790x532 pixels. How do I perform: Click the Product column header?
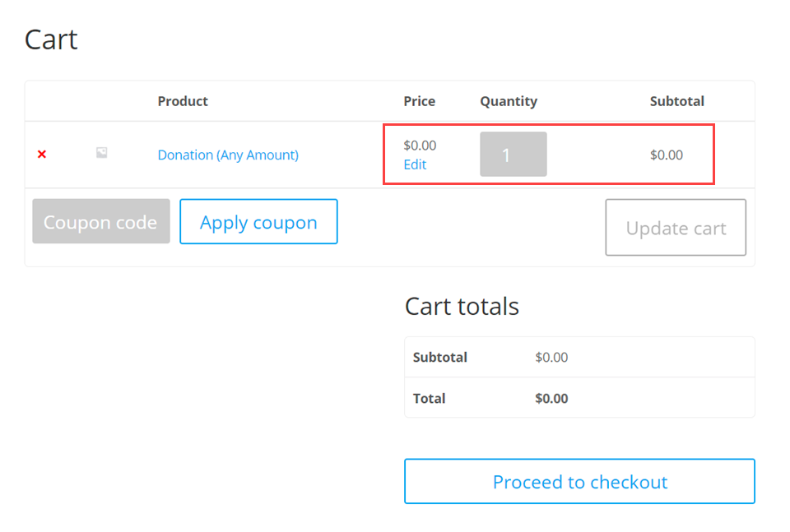[183, 101]
